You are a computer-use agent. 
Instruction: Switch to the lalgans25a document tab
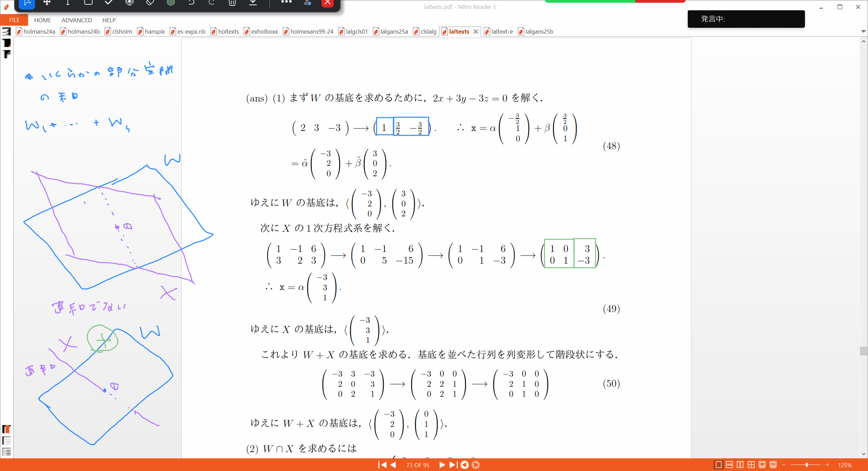click(x=391, y=32)
